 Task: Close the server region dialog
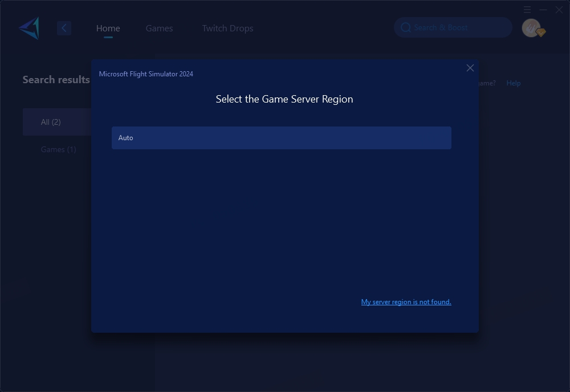470,68
